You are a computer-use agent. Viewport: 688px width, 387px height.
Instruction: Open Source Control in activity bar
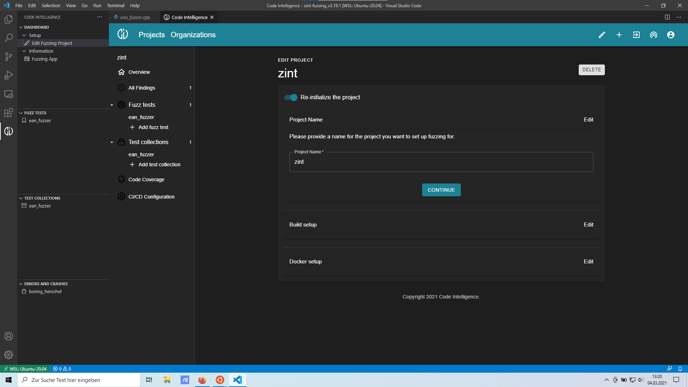point(8,57)
